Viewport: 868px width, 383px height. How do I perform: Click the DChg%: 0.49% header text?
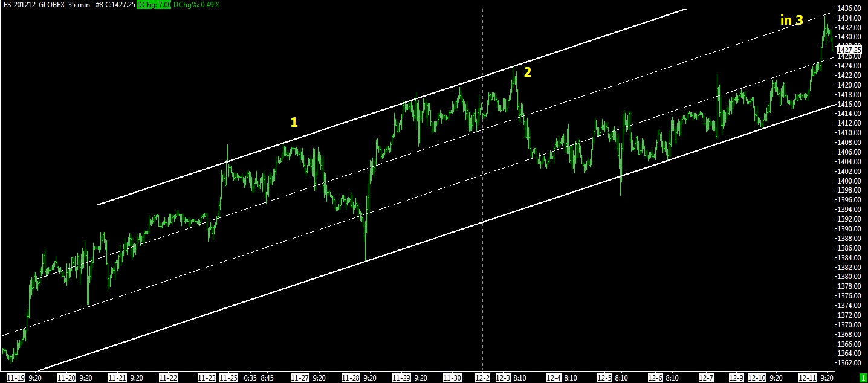pos(196,5)
